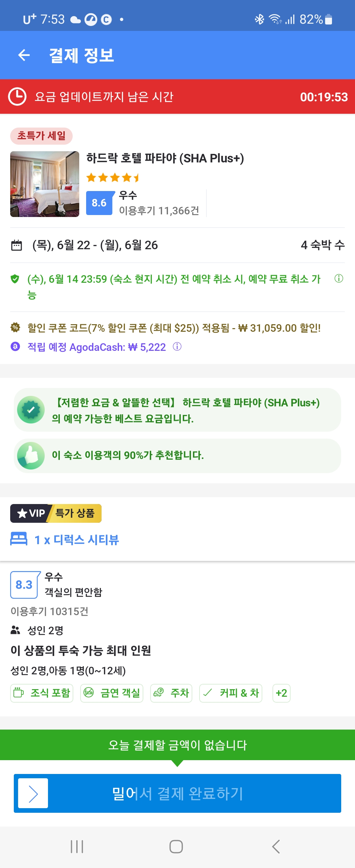Select the 커피 & 차 amenity chip
The image size is (355, 868).
tap(231, 693)
